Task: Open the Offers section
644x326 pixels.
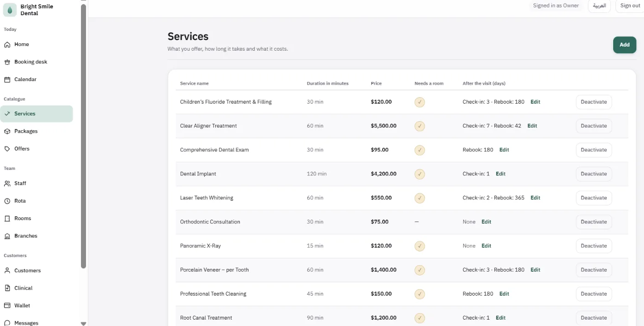Action: coord(36,149)
